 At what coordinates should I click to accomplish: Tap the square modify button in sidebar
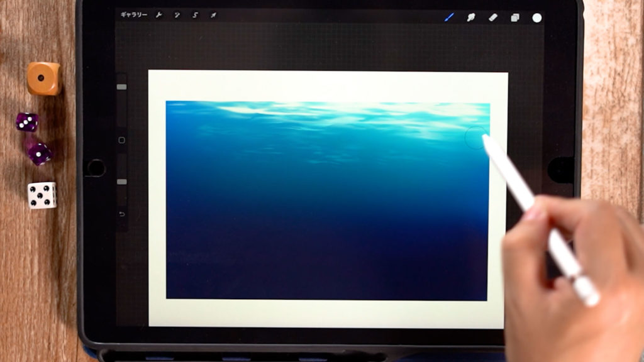point(122,140)
